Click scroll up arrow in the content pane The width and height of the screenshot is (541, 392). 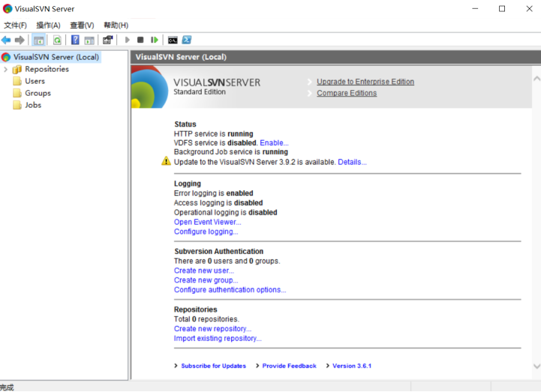[536, 79]
